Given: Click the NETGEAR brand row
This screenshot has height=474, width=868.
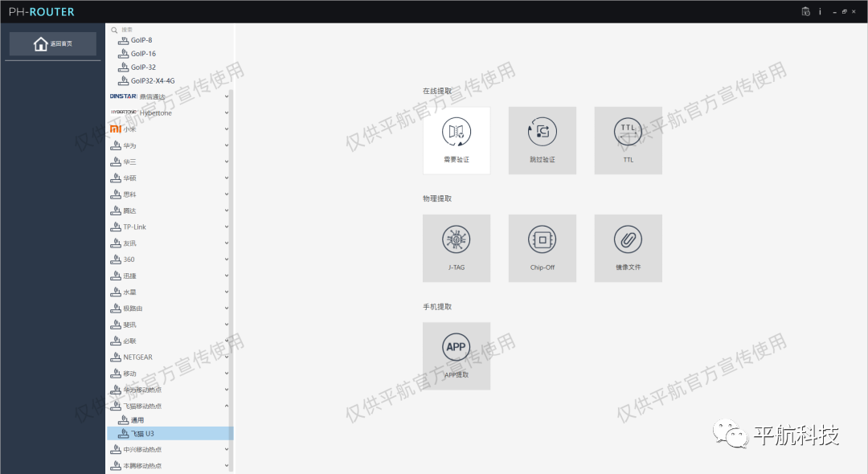Looking at the screenshot, I should click(x=170, y=358).
